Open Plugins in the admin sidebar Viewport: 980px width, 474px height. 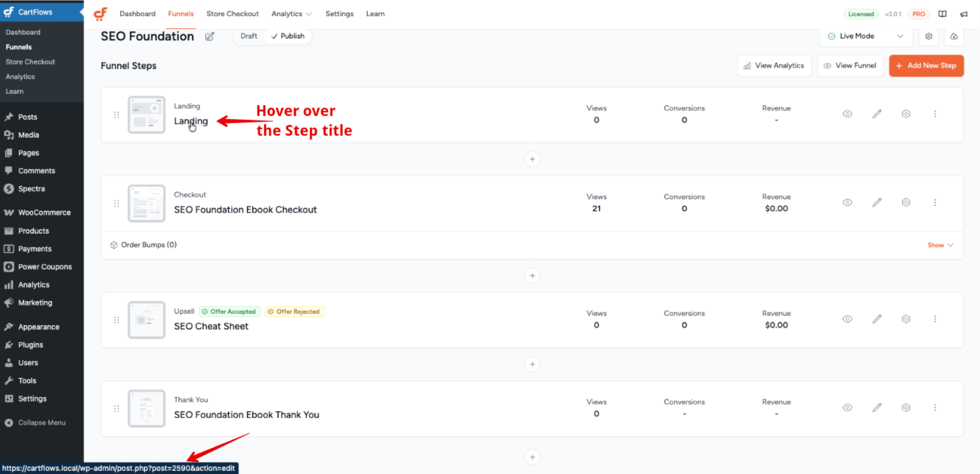tap(42, 345)
